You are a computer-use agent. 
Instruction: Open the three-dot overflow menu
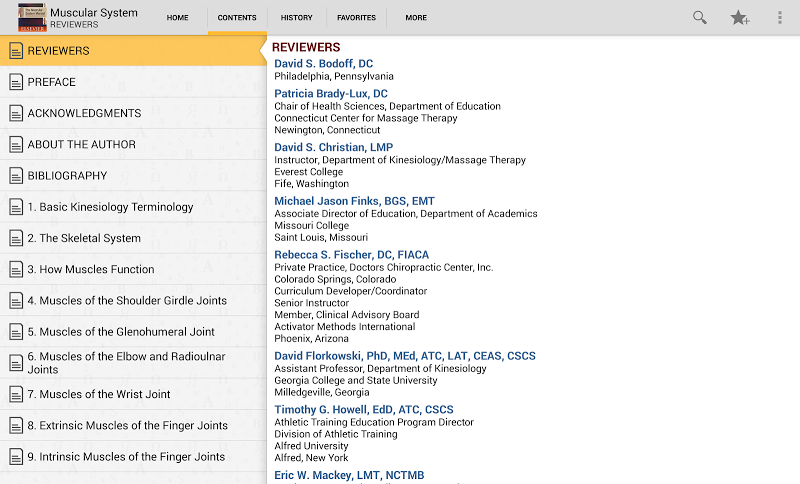click(780, 17)
